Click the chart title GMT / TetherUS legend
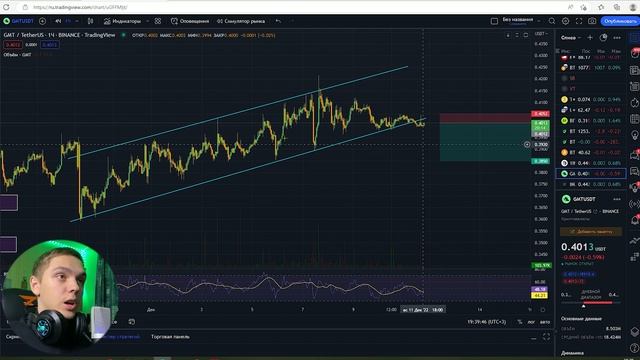The height and width of the screenshot is (360, 640). [59, 35]
